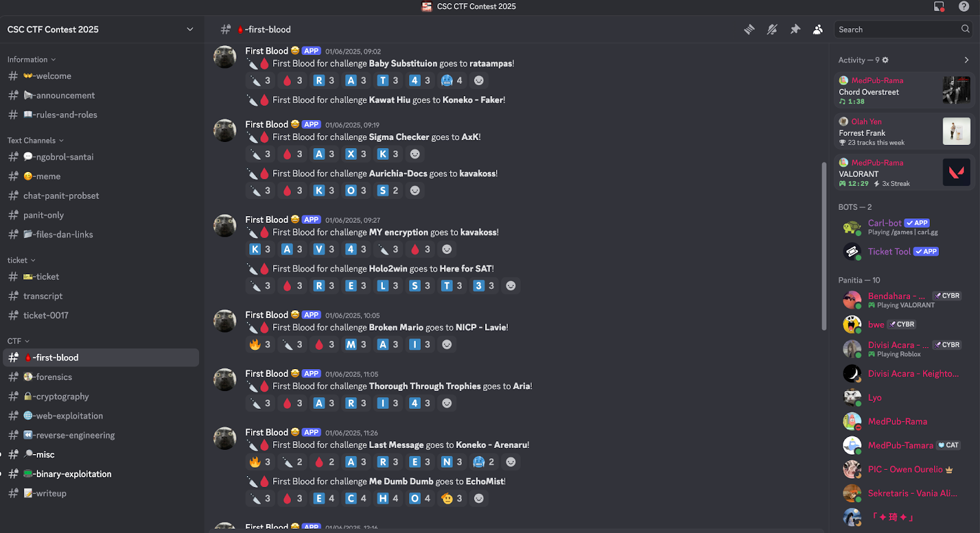This screenshot has width=980, height=533.
Task: Open the Inbox icon in title bar
Action: (x=939, y=7)
